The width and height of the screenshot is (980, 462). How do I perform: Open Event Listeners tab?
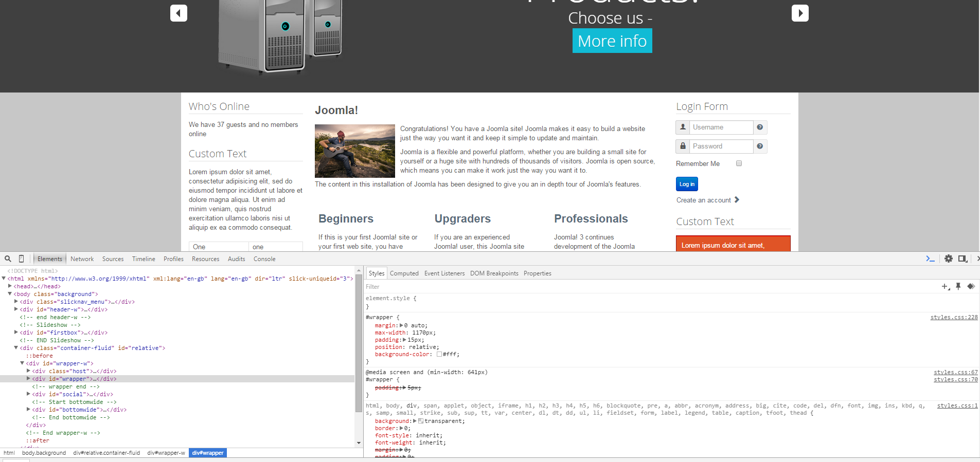[444, 273]
